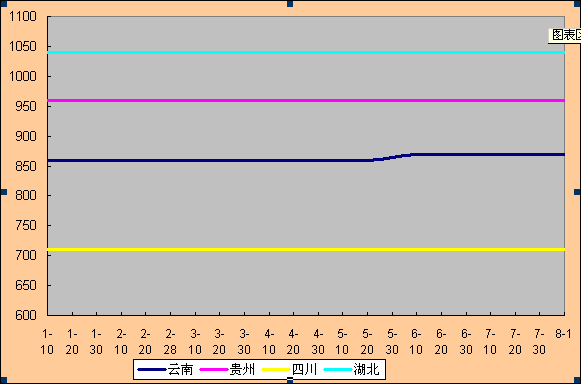Viewport: 581px width, 384px height.
Task: Click the 650 value axis label
Action: click(26, 285)
